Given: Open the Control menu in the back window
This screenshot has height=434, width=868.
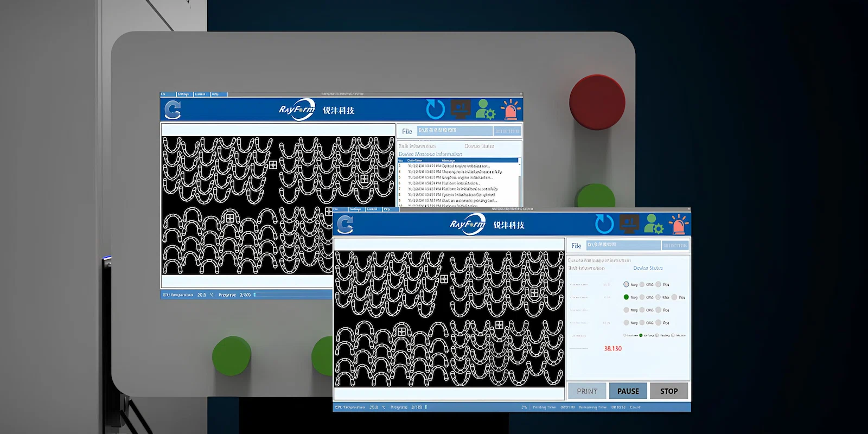Looking at the screenshot, I should tap(200, 94).
